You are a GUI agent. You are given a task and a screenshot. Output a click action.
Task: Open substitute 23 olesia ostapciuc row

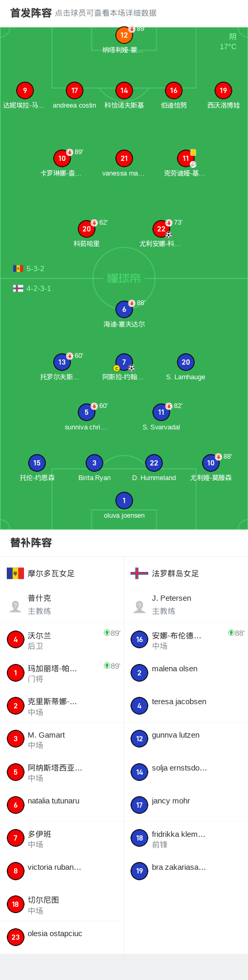click(x=62, y=938)
